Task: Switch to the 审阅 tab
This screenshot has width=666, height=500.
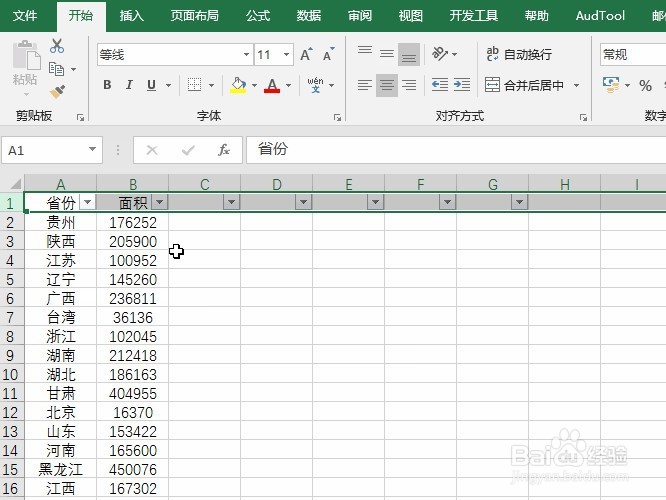Action: click(x=360, y=16)
